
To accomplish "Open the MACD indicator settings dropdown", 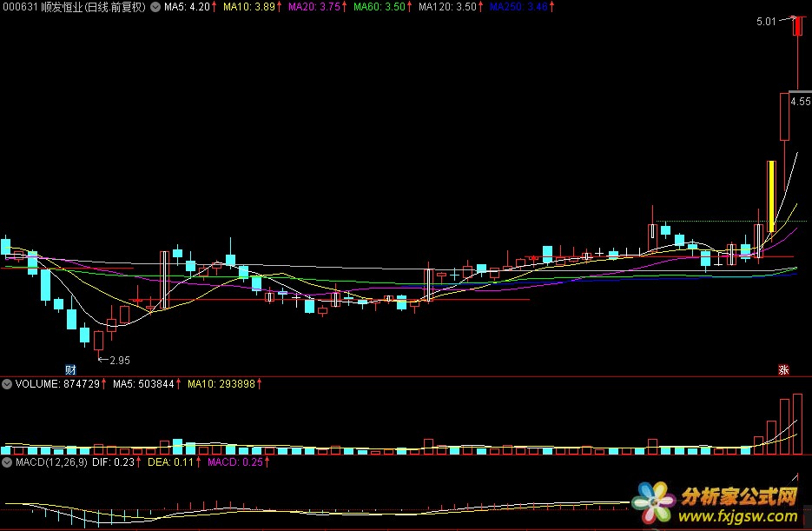I will click(x=7, y=462).
